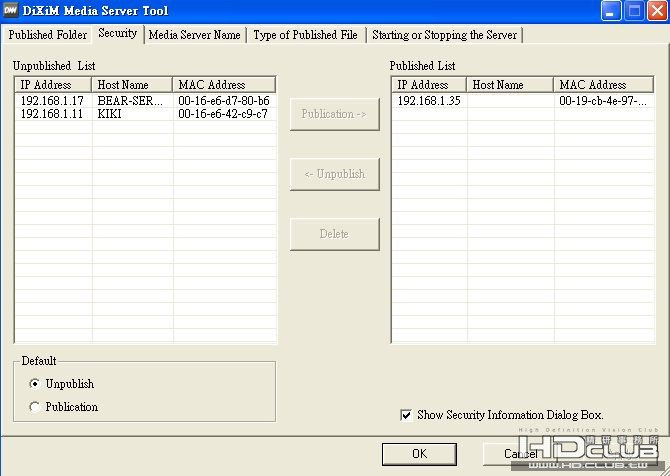Select the 192.168.1.17 row in Unpublished List
This screenshot has width=670, height=476.
click(x=145, y=101)
